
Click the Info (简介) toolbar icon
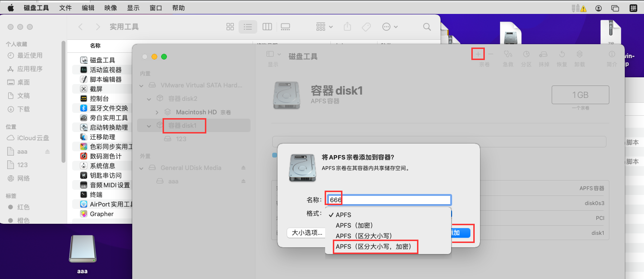click(x=612, y=54)
